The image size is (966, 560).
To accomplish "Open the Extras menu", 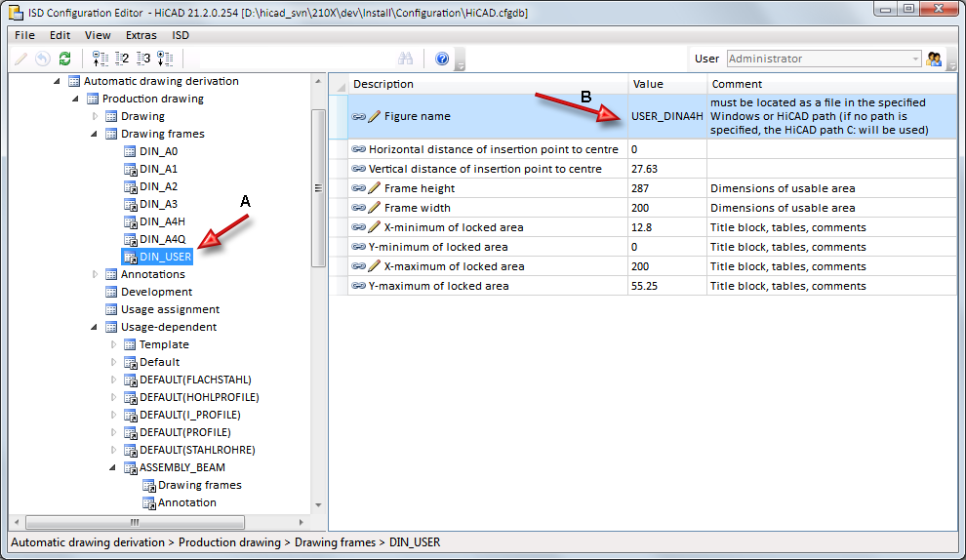I will pos(141,35).
